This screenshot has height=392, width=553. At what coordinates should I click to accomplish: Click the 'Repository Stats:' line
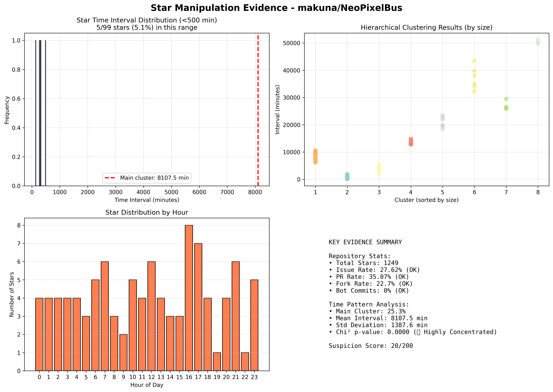click(x=360, y=256)
